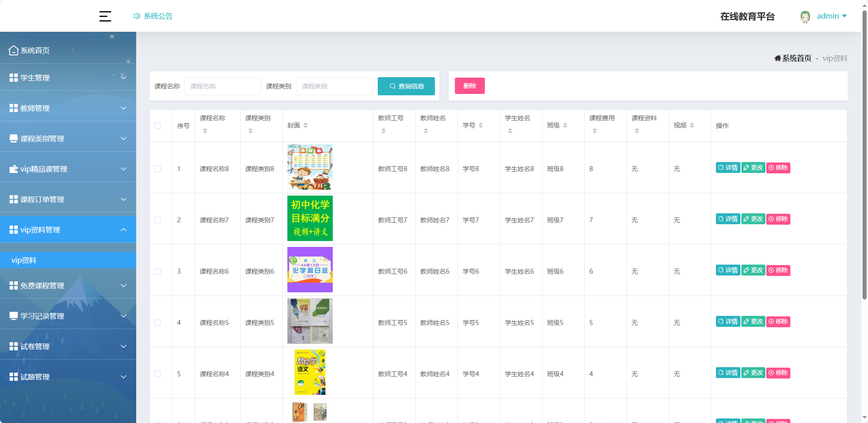
Task: Sort by 班级 column sort arrows
Action: [565, 125]
